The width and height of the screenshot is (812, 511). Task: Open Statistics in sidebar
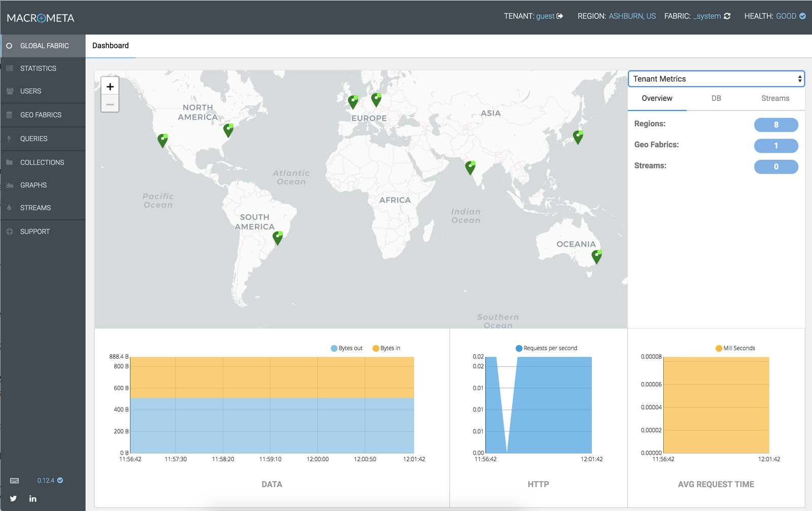click(43, 69)
